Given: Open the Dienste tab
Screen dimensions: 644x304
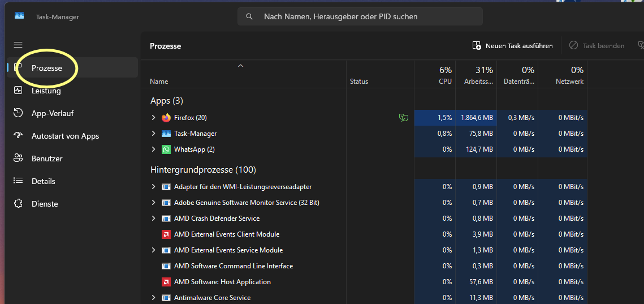Looking at the screenshot, I should (73, 204).
